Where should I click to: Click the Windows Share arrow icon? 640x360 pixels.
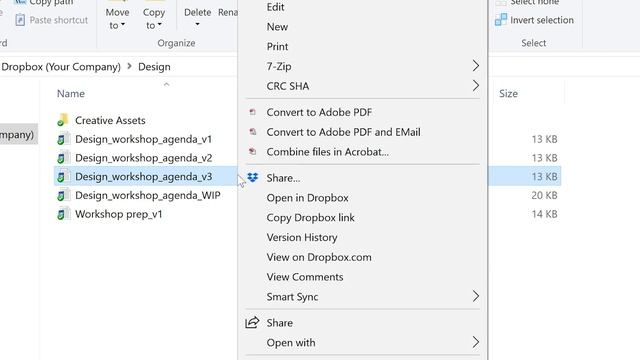click(252, 322)
